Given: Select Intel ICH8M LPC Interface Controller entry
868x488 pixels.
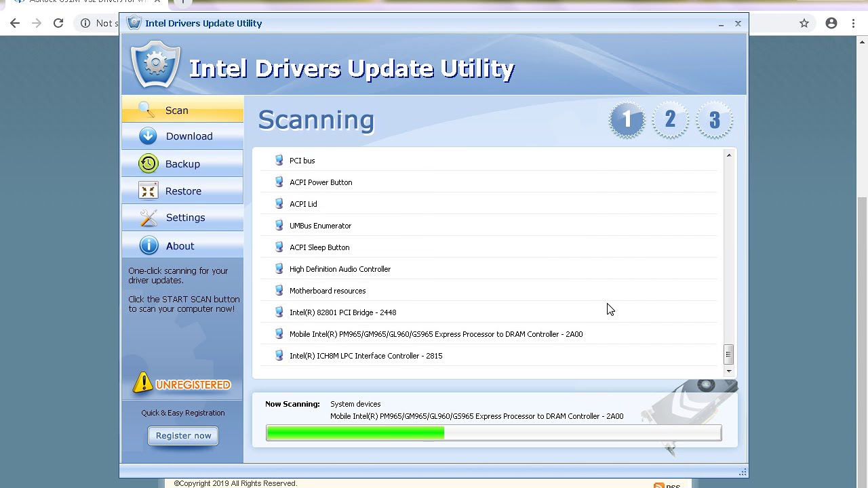Looking at the screenshot, I should [489, 356].
